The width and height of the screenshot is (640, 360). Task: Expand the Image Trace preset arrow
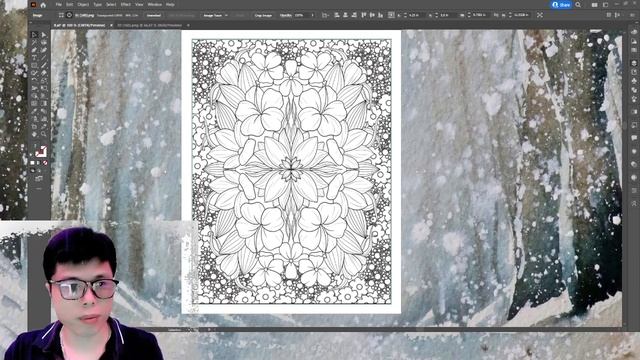[226, 16]
